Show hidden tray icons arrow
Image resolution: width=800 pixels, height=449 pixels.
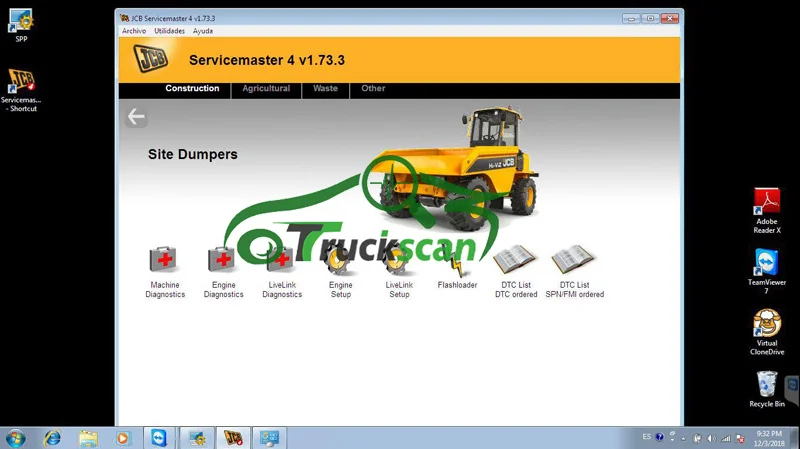(684, 438)
